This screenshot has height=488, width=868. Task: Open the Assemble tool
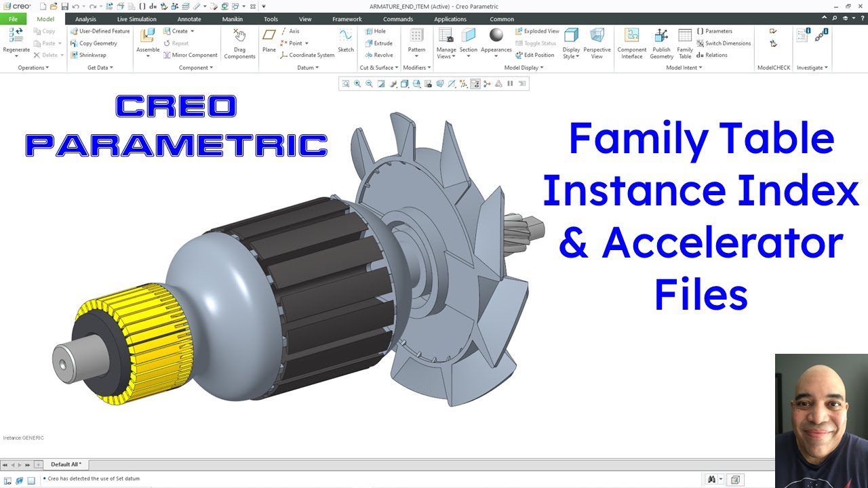tap(148, 43)
